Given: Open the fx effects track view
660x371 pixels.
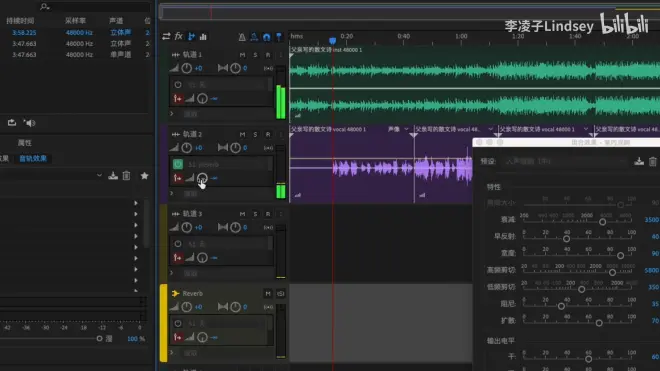Looking at the screenshot, I should [x=178, y=37].
